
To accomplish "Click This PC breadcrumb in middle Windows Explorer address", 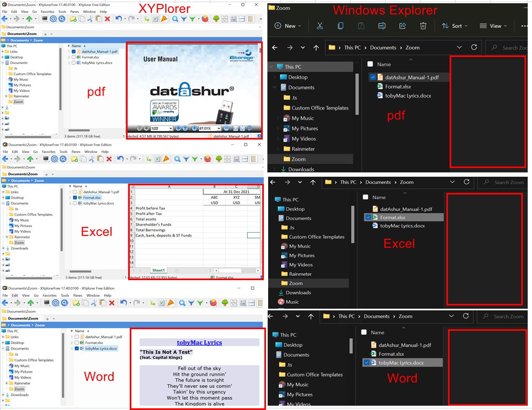I will coord(348,182).
